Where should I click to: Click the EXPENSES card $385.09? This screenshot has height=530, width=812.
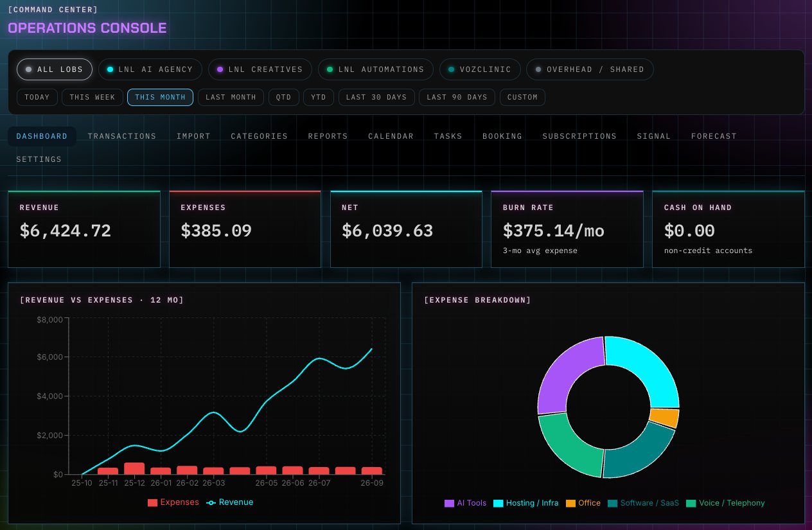click(245, 229)
